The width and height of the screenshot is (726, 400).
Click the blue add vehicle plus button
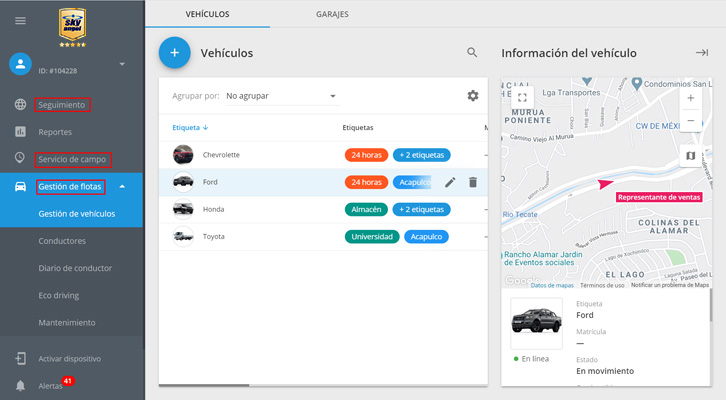tap(175, 53)
